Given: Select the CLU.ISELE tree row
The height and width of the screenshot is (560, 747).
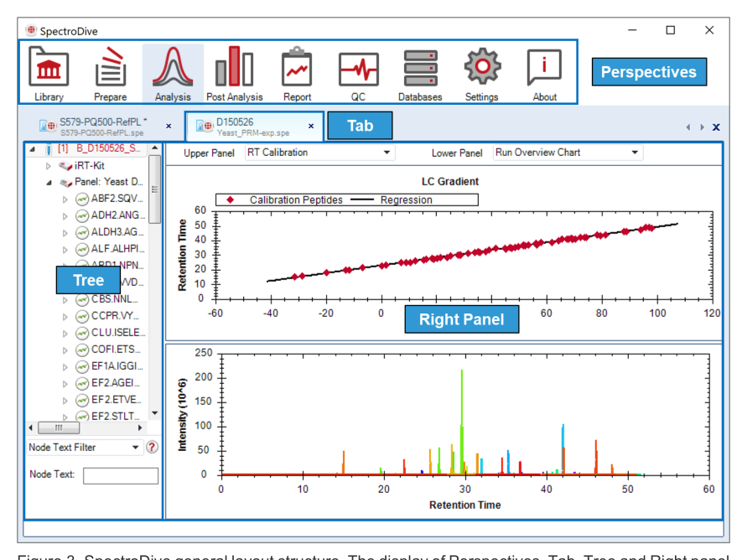Looking at the screenshot, I should 104,333.
